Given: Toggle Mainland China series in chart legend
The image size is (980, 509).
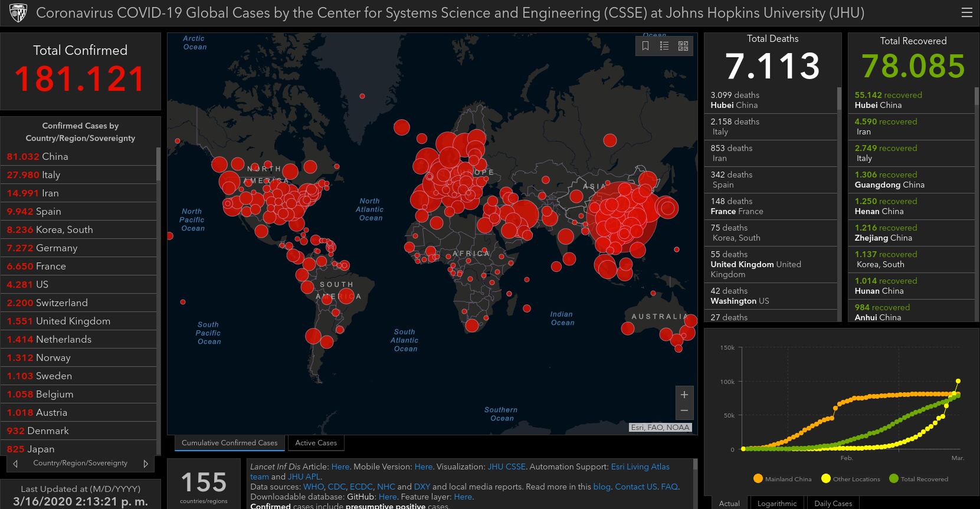Looking at the screenshot, I should [x=782, y=479].
